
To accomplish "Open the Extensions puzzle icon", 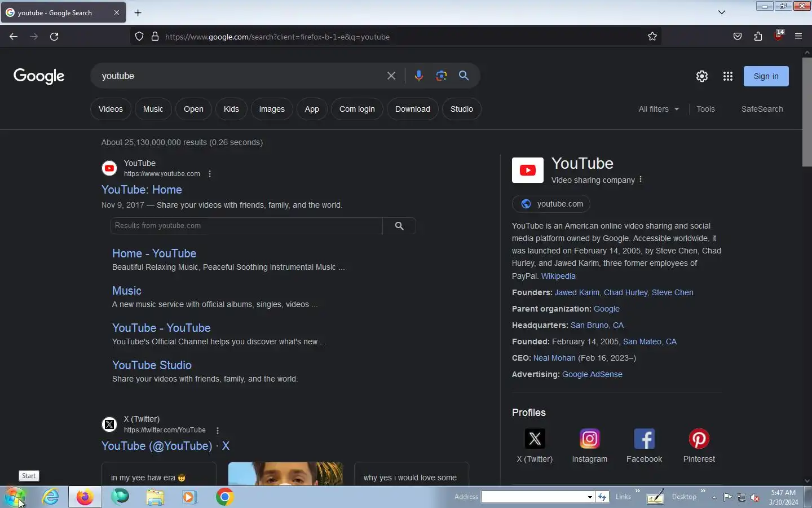I will (x=758, y=37).
